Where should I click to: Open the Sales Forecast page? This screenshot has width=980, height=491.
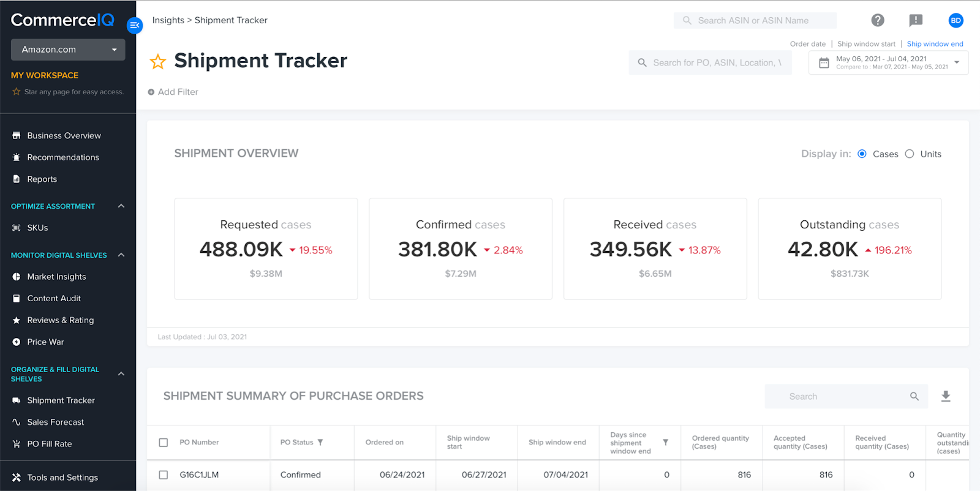(x=56, y=422)
